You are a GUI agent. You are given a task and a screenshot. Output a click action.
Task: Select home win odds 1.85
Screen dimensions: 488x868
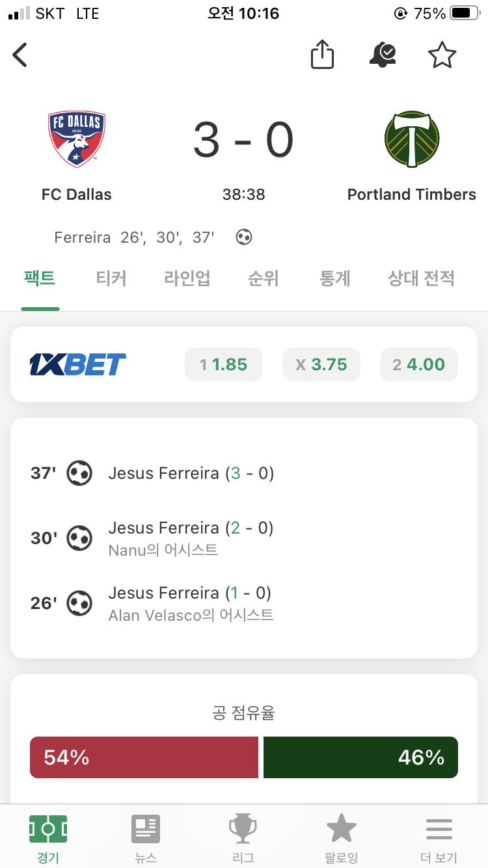click(224, 364)
